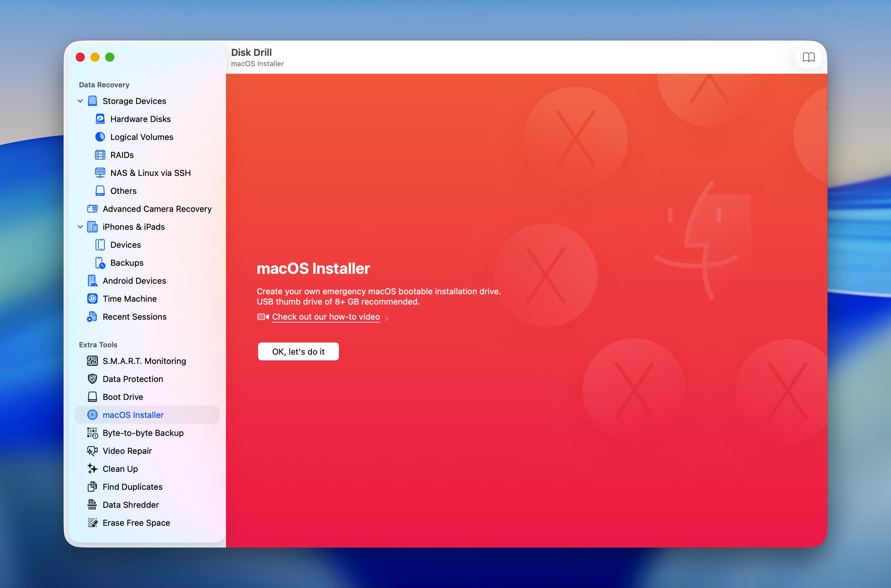Click the RAIDs server icon

(100, 155)
